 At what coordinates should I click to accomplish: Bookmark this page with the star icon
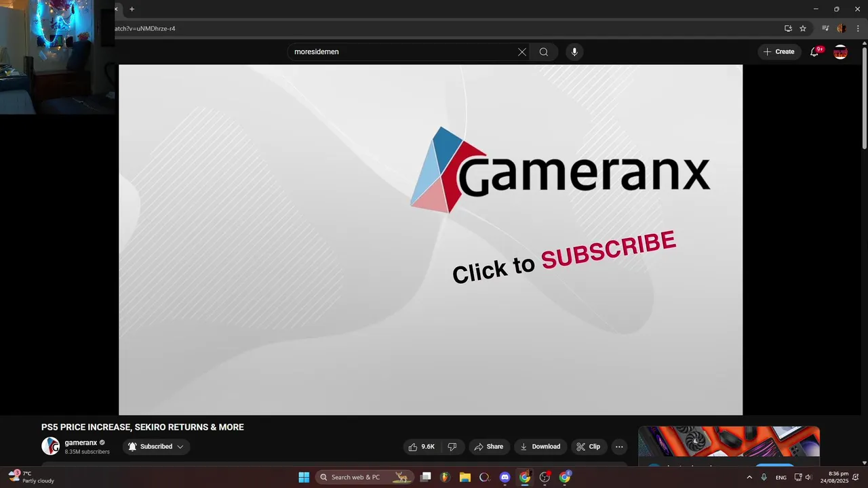pos(803,28)
